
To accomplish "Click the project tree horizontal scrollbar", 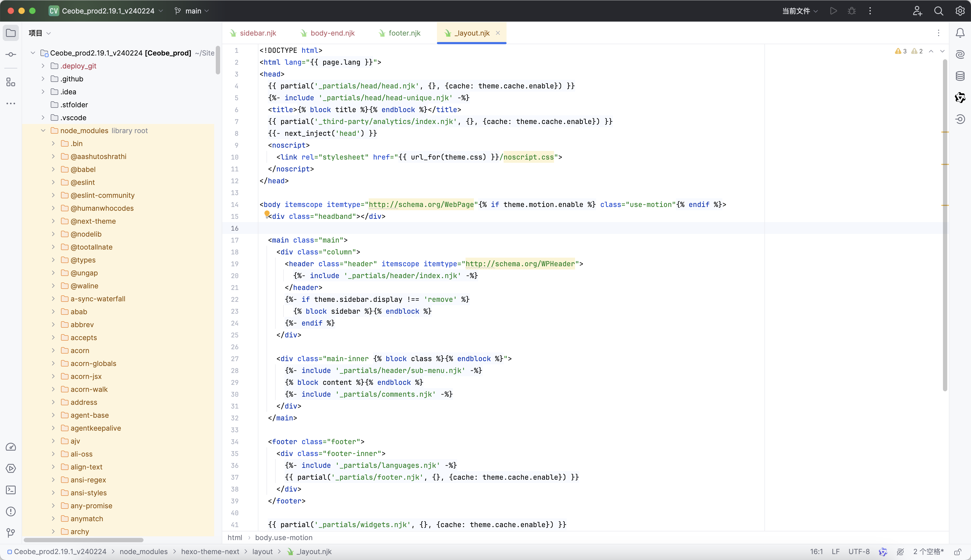I will (84, 540).
